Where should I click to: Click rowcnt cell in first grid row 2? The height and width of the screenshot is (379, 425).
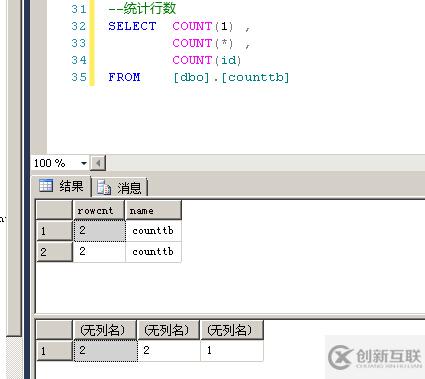pos(99,252)
